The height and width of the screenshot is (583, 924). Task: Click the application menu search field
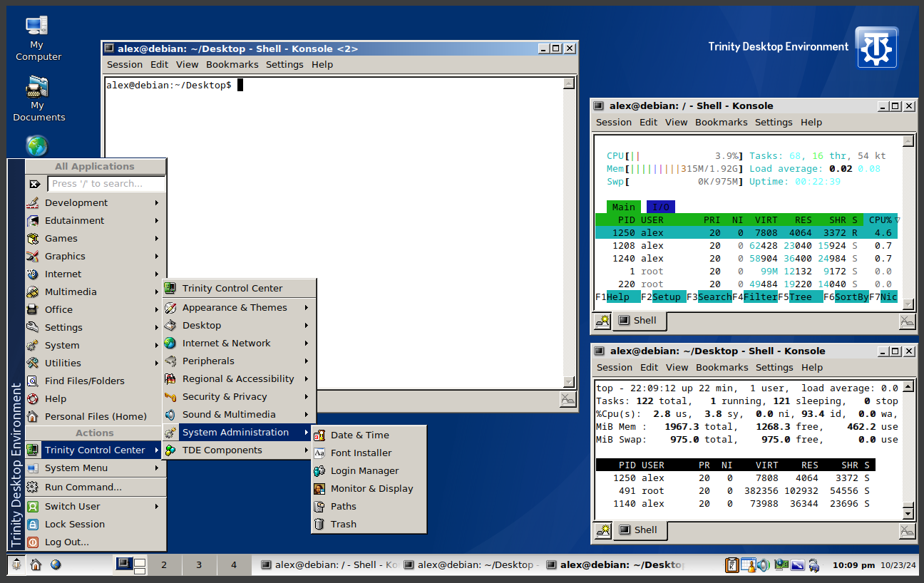click(x=106, y=184)
